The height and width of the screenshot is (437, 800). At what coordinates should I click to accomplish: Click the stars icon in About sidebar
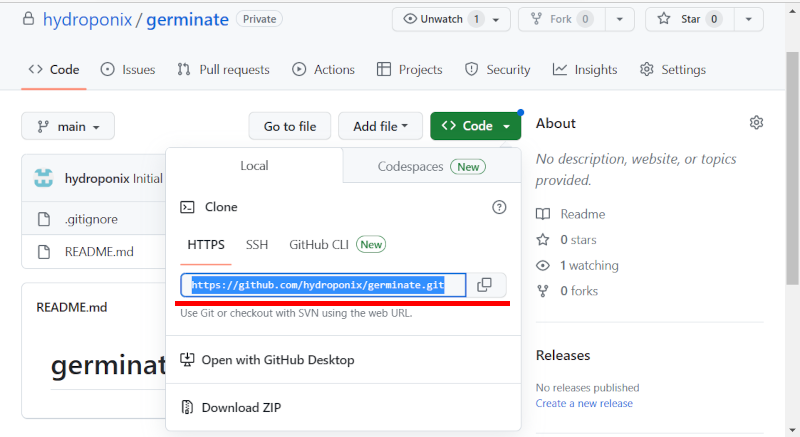coord(543,240)
